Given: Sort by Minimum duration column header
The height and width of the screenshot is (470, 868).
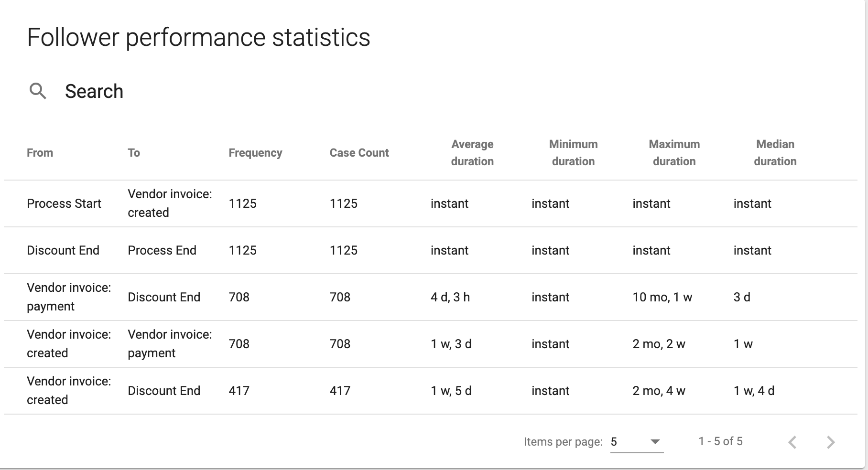Looking at the screenshot, I should [573, 153].
